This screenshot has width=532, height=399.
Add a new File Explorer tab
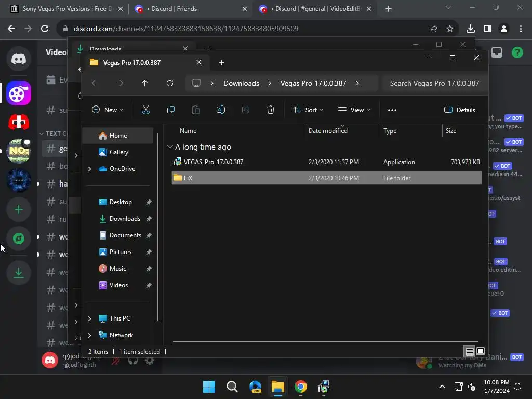[x=221, y=62]
